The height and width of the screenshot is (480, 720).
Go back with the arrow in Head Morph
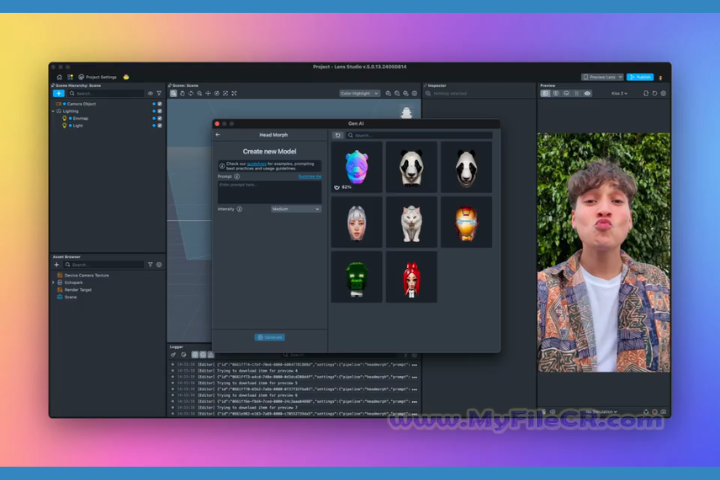[218, 135]
